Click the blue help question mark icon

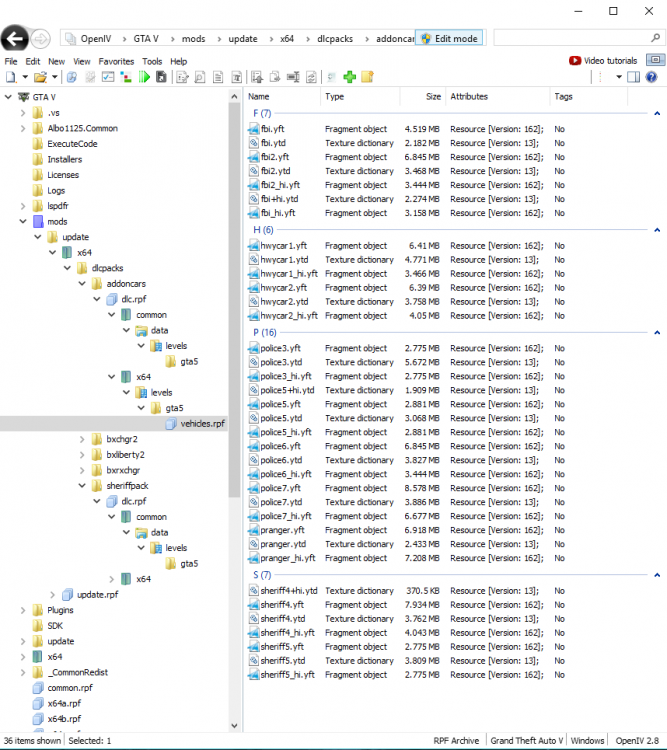point(651,77)
